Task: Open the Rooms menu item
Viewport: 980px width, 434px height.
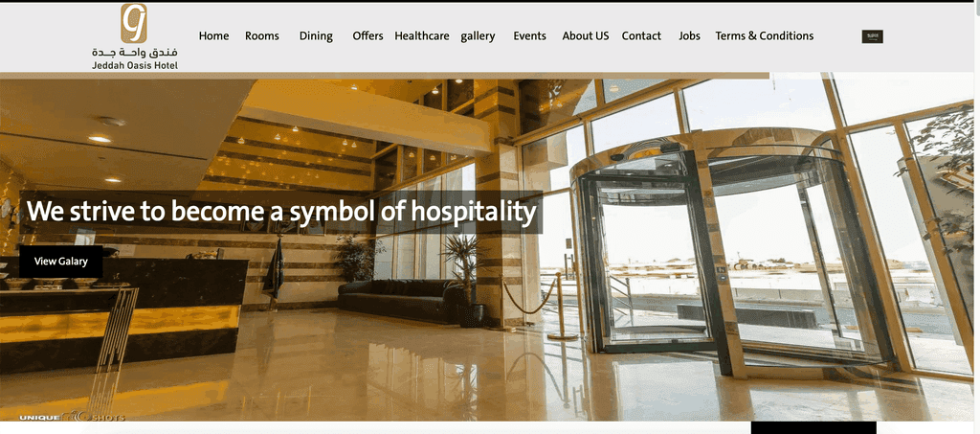Action: [262, 36]
